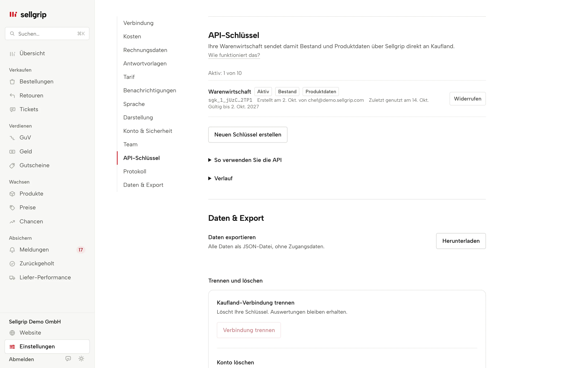
Task: Open the Protokoll settings tab
Action: point(135,171)
